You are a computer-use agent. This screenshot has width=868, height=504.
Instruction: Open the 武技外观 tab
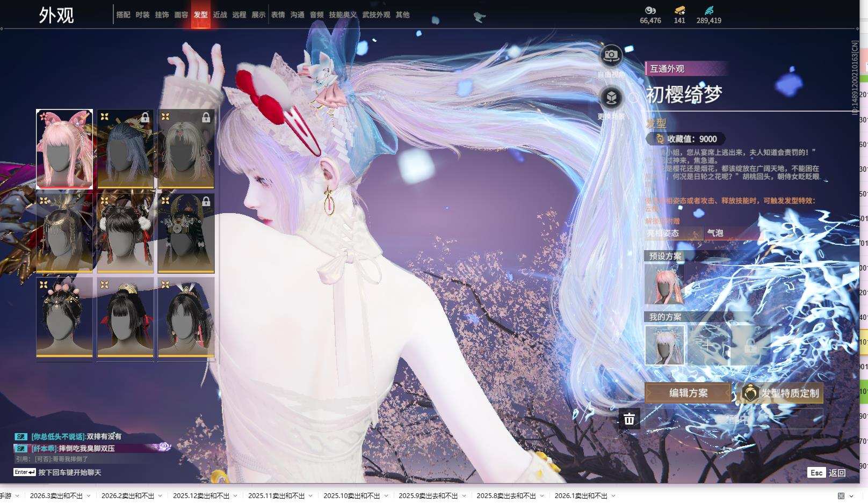(376, 15)
